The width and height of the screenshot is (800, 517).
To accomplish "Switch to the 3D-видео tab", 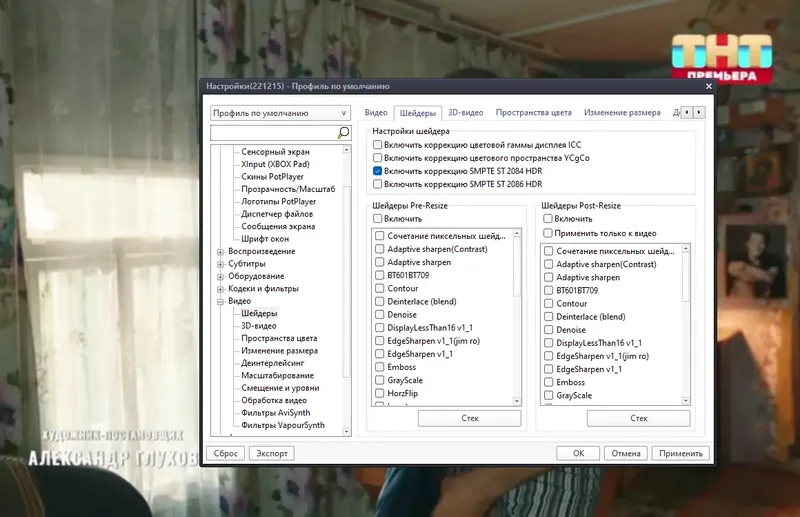I will [x=465, y=113].
